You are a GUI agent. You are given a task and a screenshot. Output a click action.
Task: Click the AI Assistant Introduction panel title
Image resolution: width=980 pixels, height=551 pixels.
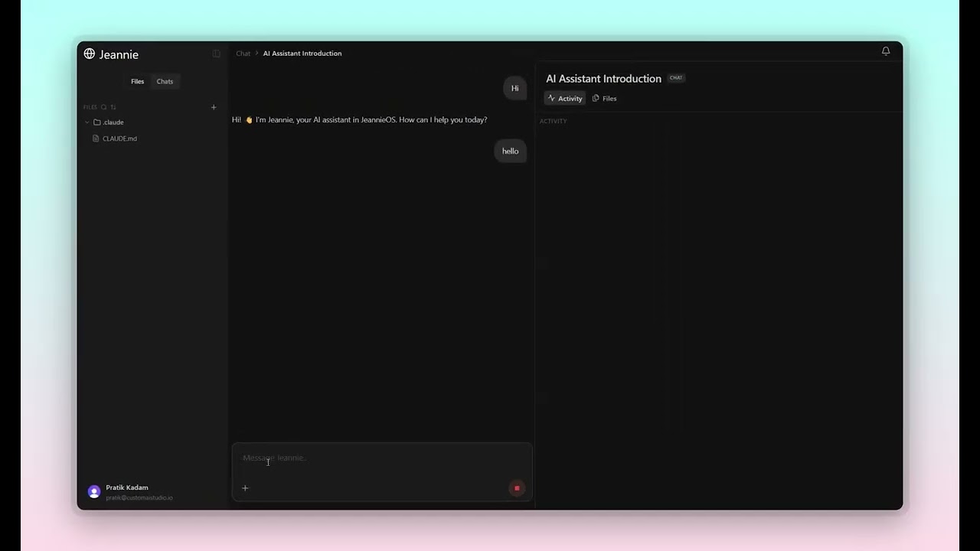603,79
